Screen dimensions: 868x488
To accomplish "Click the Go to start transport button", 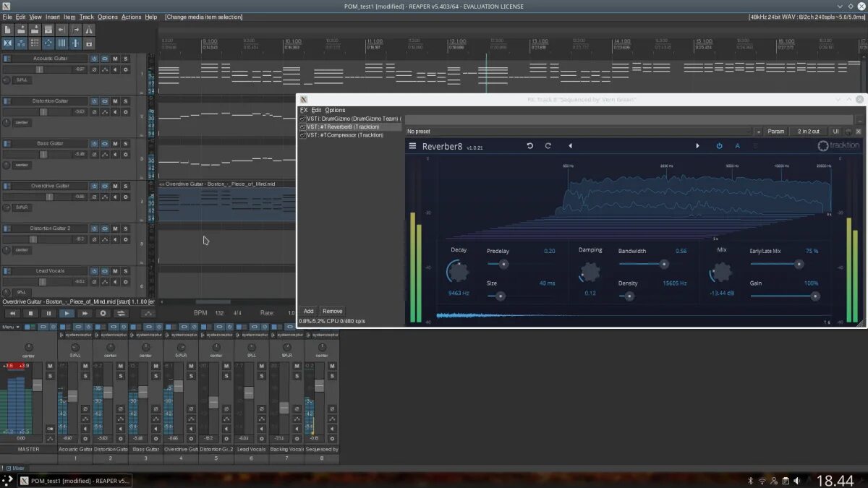I will point(13,313).
